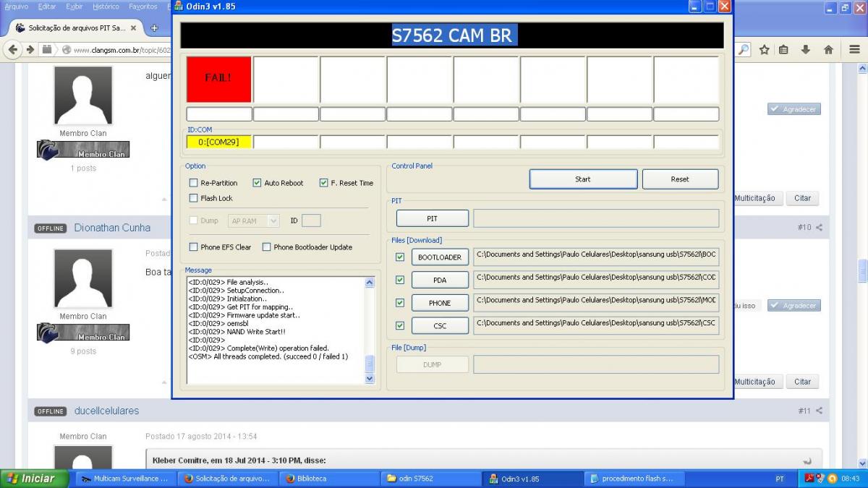Image resolution: width=868 pixels, height=488 pixels.
Task: Enable the Flash Lock checkbox
Action: (193, 198)
